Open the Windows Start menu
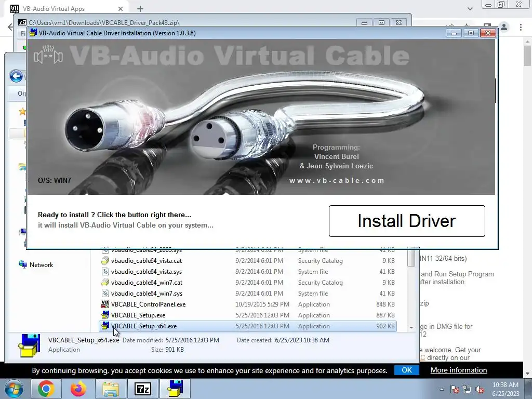This screenshot has height=399, width=532. (14, 389)
